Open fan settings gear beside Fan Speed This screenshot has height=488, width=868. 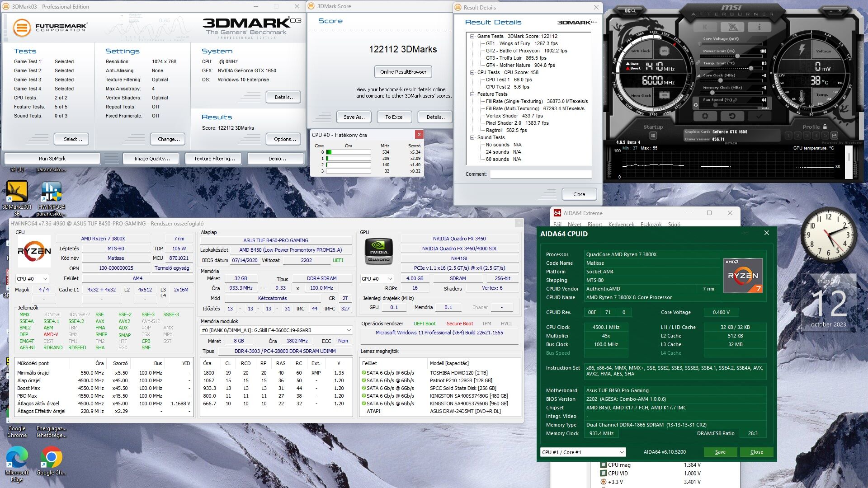point(696,105)
